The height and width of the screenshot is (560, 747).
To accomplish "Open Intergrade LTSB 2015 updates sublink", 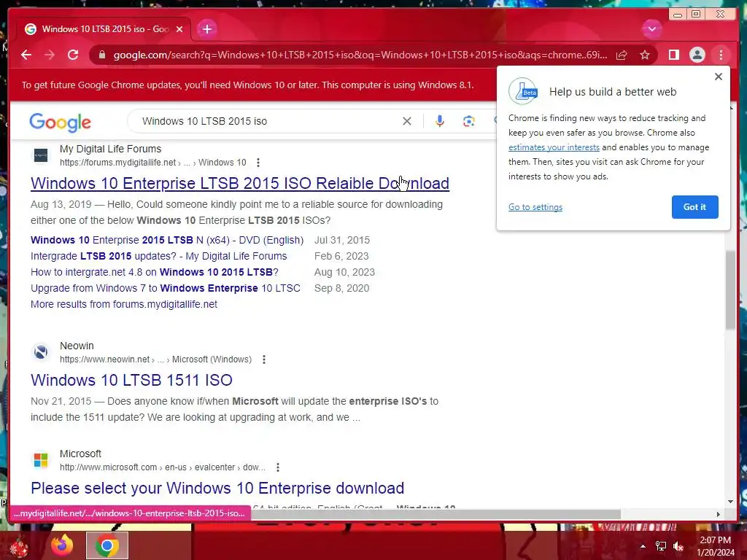I will pyautogui.click(x=158, y=256).
